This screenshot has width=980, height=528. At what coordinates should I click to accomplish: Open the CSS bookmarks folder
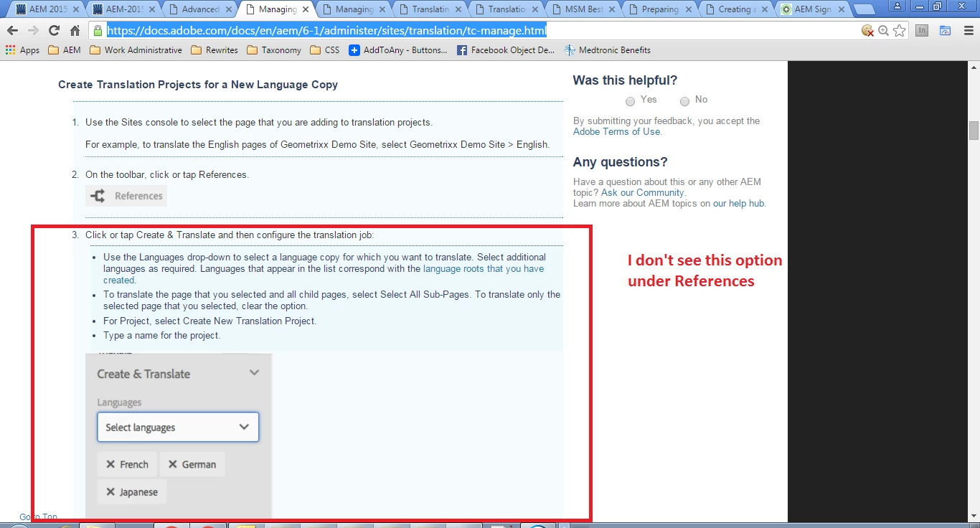(x=325, y=50)
